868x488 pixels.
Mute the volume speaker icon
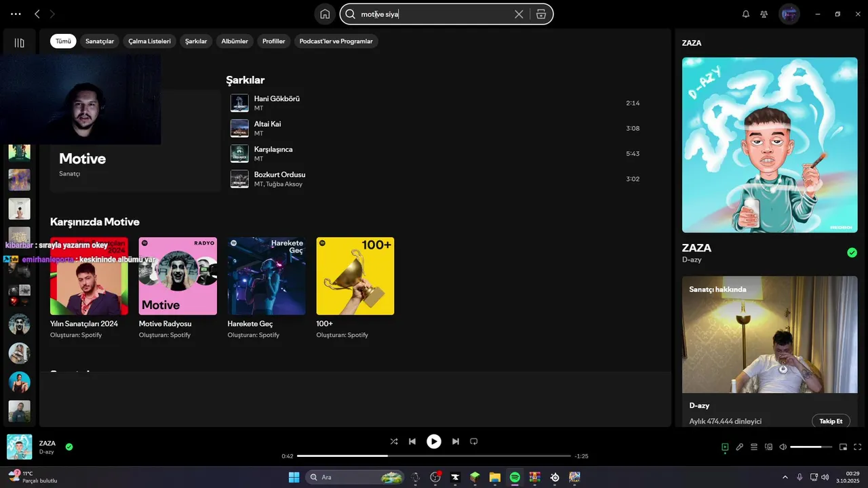click(783, 447)
